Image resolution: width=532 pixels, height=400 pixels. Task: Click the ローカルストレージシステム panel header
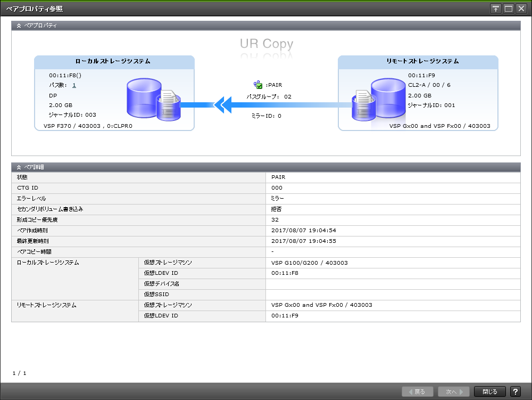pos(114,61)
